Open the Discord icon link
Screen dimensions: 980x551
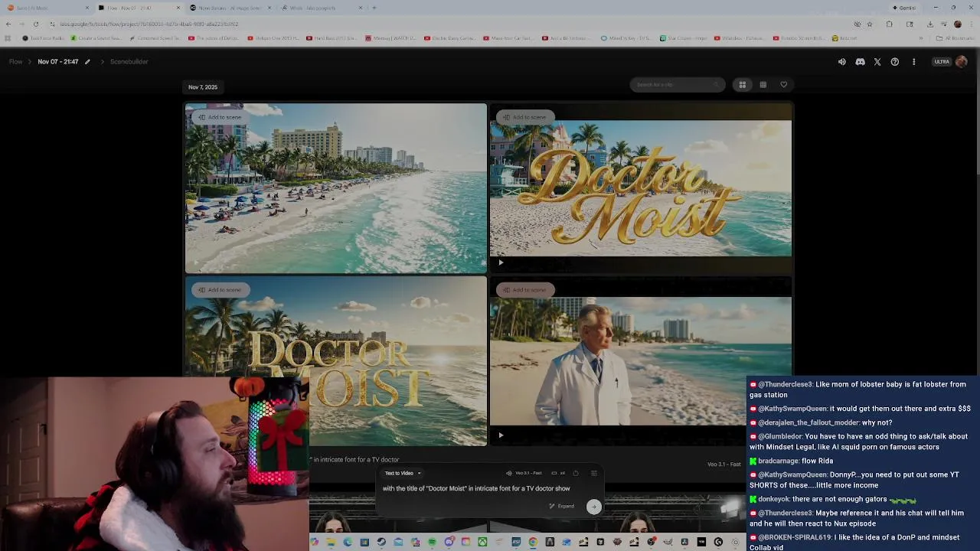coord(860,62)
